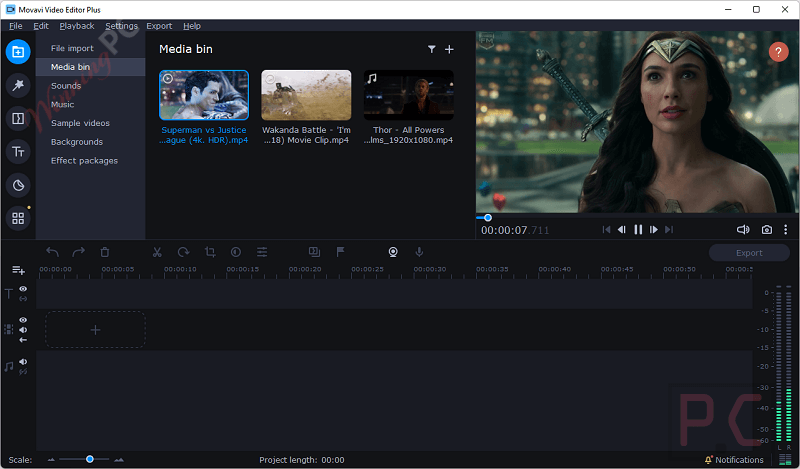This screenshot has height=469, width=800.
Task: Click the zoom out icon beside Scale slider
Action: [x=51, y=460]
